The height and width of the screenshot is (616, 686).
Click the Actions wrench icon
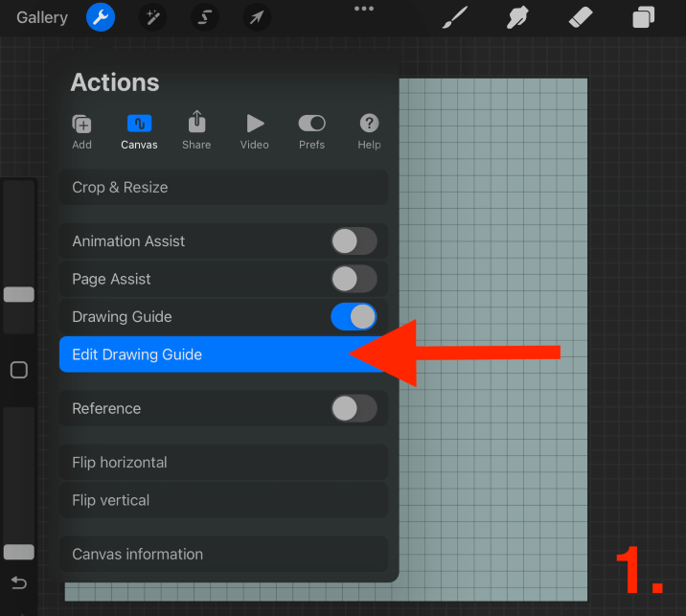[x=101, y=17]
